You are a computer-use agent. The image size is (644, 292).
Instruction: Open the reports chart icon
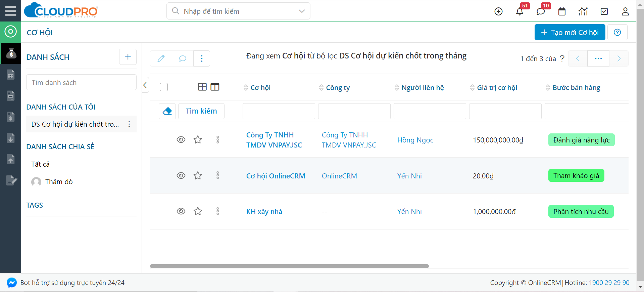583,11
